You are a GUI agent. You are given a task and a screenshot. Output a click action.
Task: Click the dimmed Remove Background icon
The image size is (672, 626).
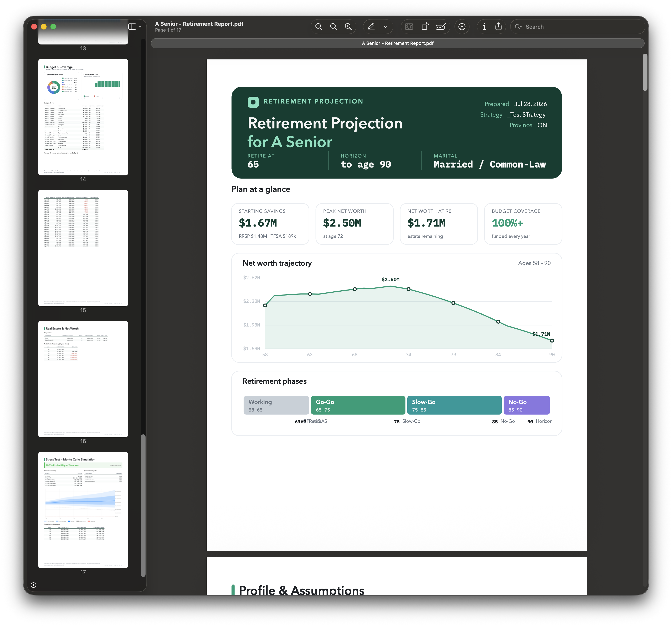click(409, 27)
